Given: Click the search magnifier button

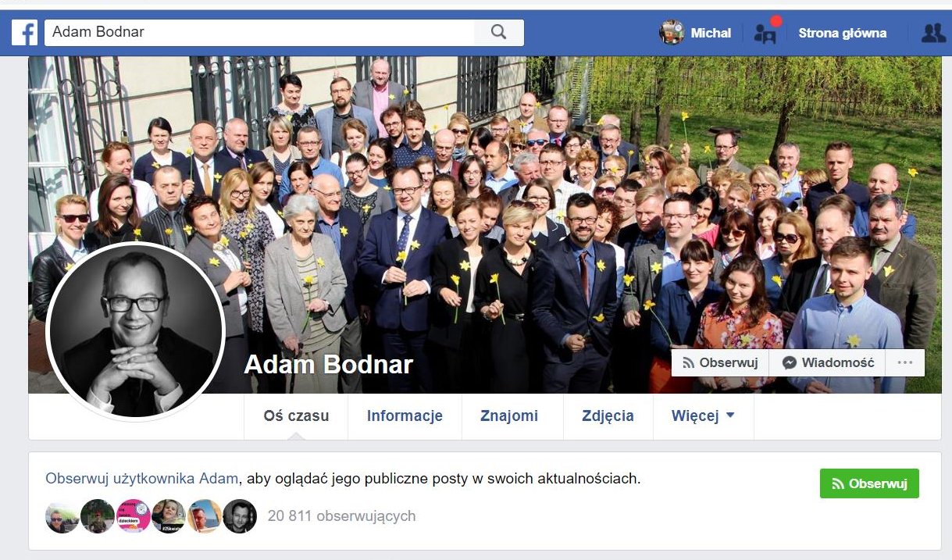Looking at the screenshot, I should pos(499,32).
